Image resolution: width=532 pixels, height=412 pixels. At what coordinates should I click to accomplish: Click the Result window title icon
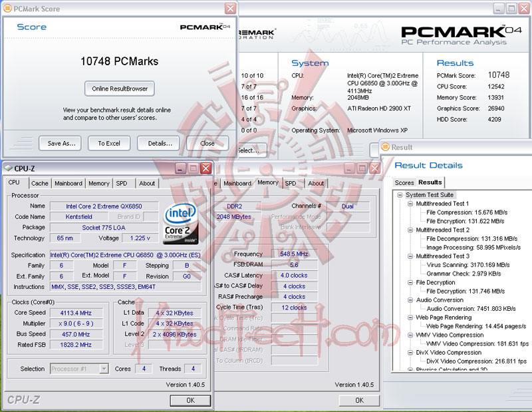(386, 147)
